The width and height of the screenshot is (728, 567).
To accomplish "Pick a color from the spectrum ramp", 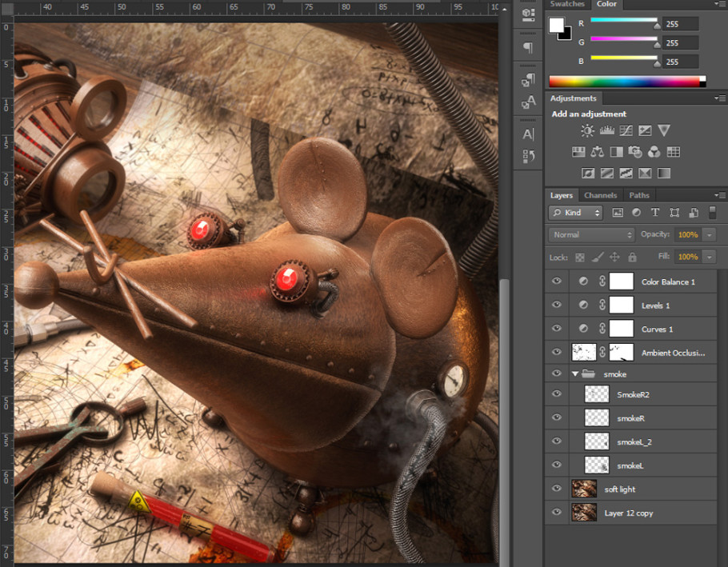I will point(626,82).
